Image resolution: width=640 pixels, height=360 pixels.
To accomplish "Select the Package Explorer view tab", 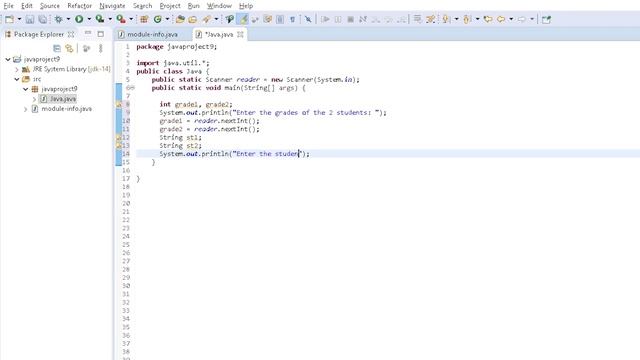I will [x=39, y=34].
